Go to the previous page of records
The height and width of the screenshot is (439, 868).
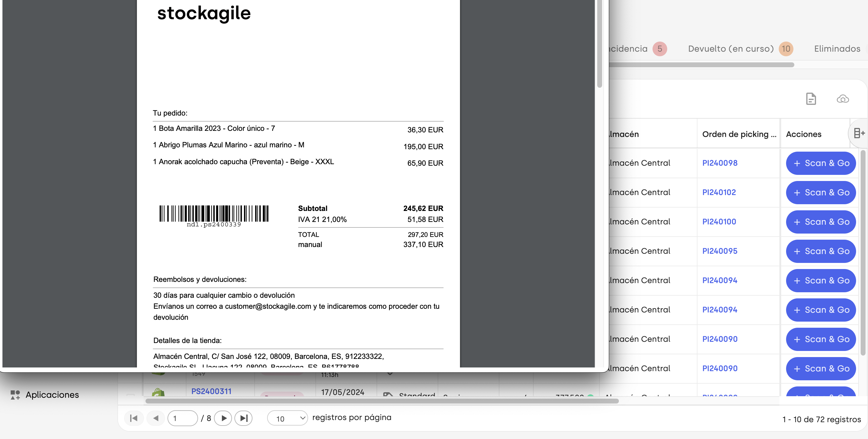pyautogui.click(x=156, y=418)
